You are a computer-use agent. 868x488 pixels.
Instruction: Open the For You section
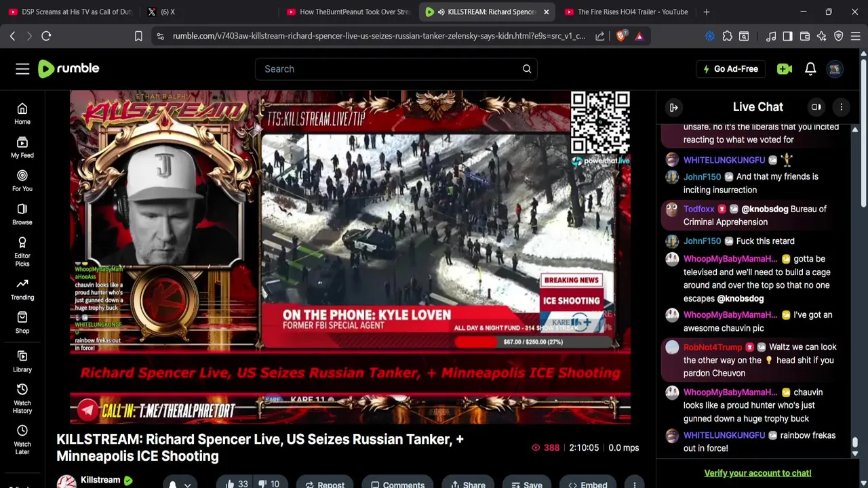[22, 181]
